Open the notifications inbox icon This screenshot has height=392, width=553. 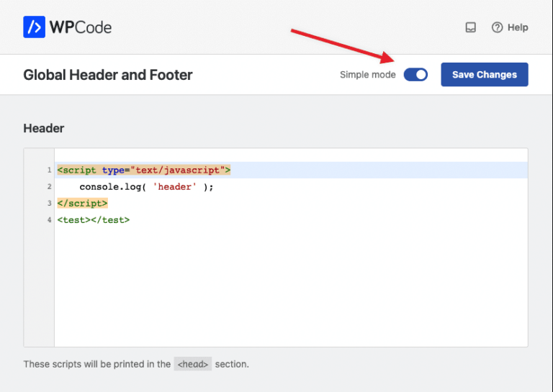click(470, 27)
